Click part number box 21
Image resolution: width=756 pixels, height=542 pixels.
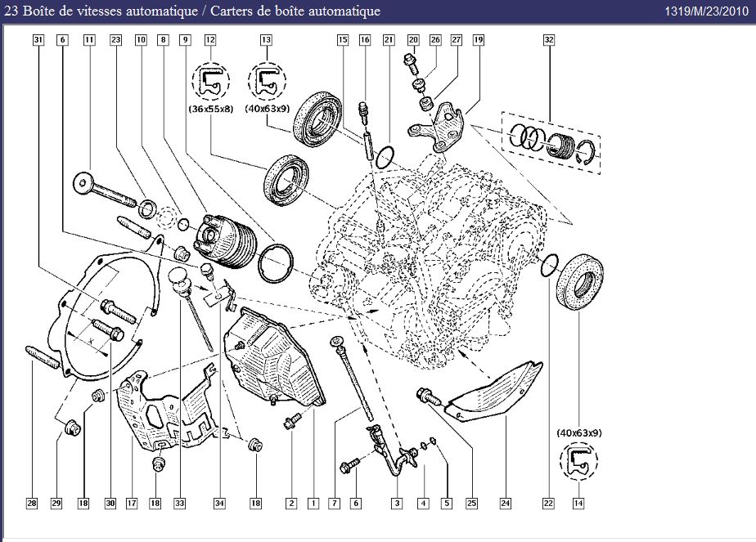pos(389,40)
